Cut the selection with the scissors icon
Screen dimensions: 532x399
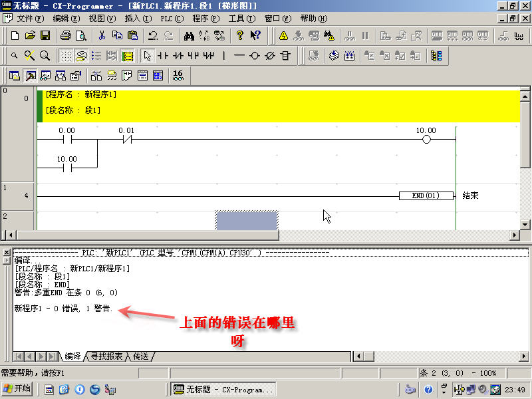[x=102, y=36]
